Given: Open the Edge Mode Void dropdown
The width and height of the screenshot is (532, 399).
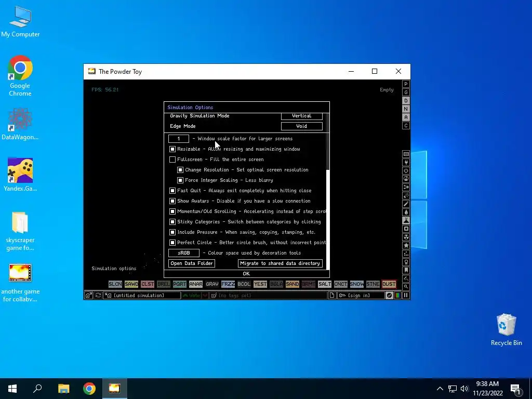Looking at the screenshot, I should [x=302, y=126].
